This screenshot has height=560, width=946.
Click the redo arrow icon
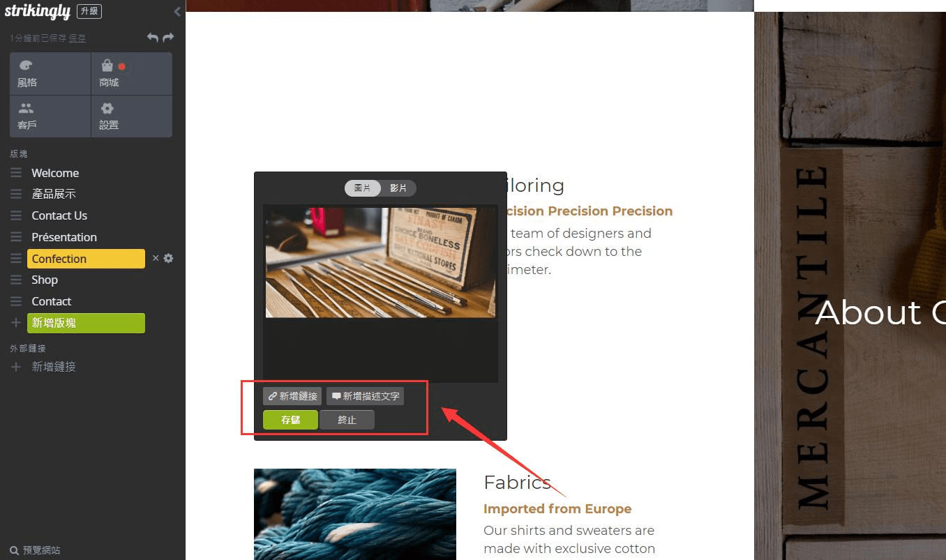click(x=168, y=38)
